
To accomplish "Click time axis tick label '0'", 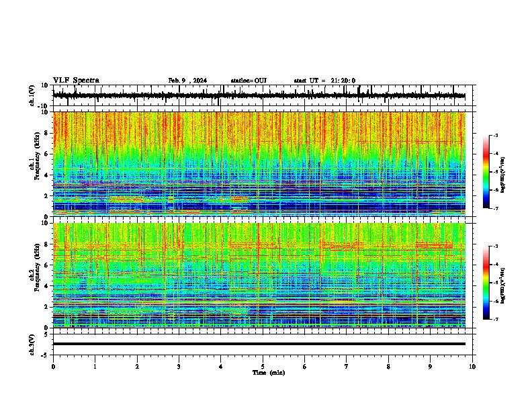I will pyautogui.click(x=53, y=367).
